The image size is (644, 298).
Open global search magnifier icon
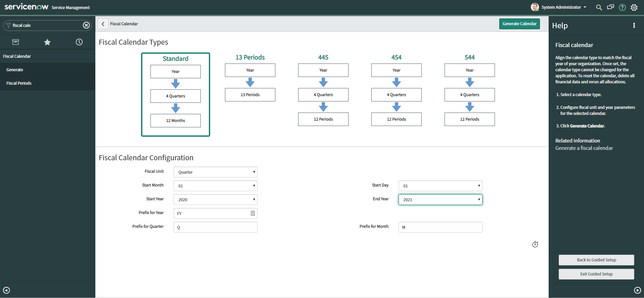599,7
